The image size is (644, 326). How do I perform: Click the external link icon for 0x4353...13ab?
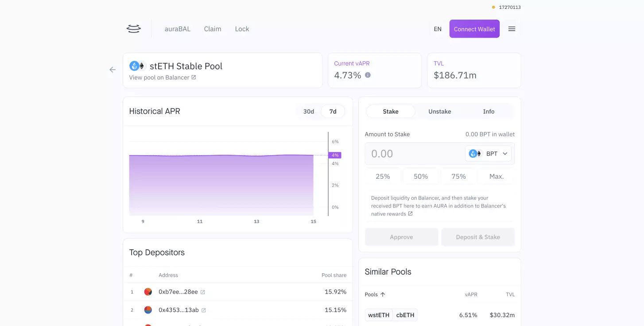(204, 310)
